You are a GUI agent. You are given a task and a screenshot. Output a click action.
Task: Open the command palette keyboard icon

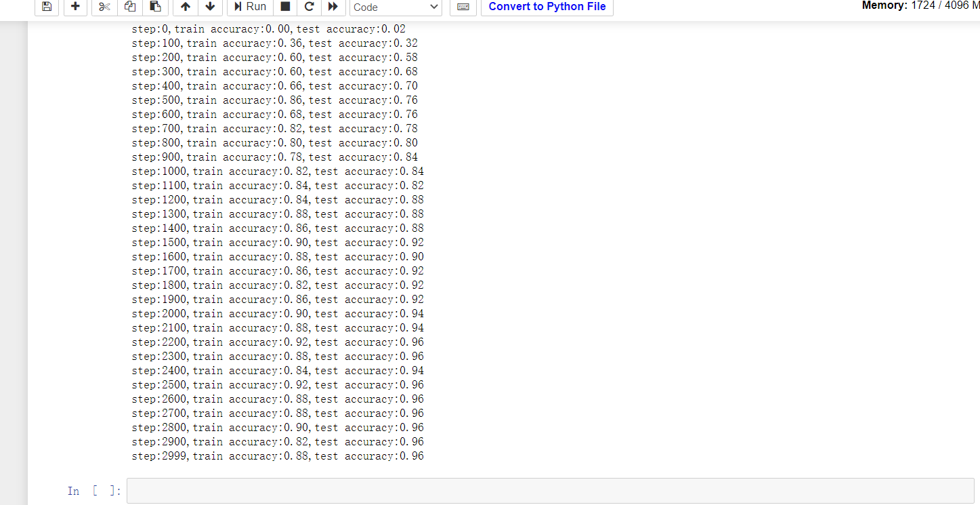point(463,7)
